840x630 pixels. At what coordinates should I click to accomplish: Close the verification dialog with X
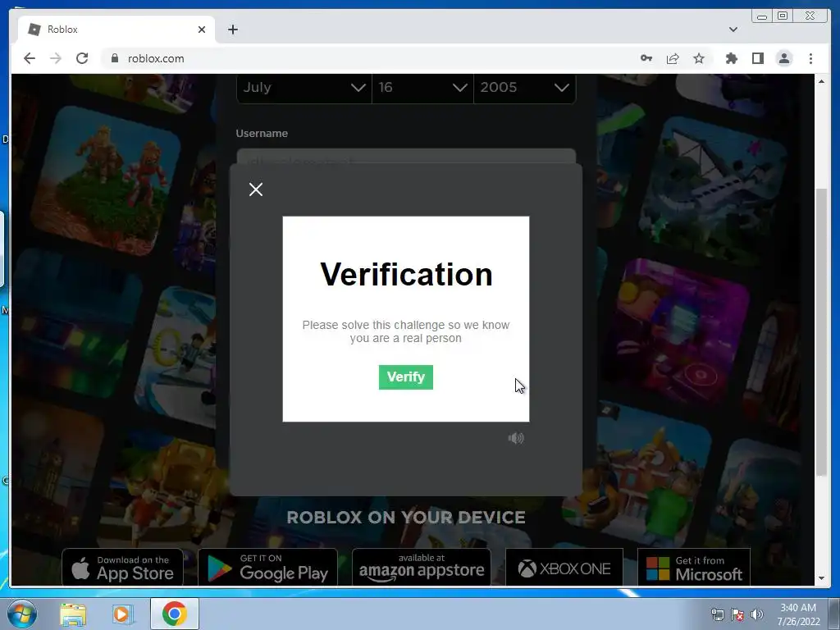(x=256, y=189)
